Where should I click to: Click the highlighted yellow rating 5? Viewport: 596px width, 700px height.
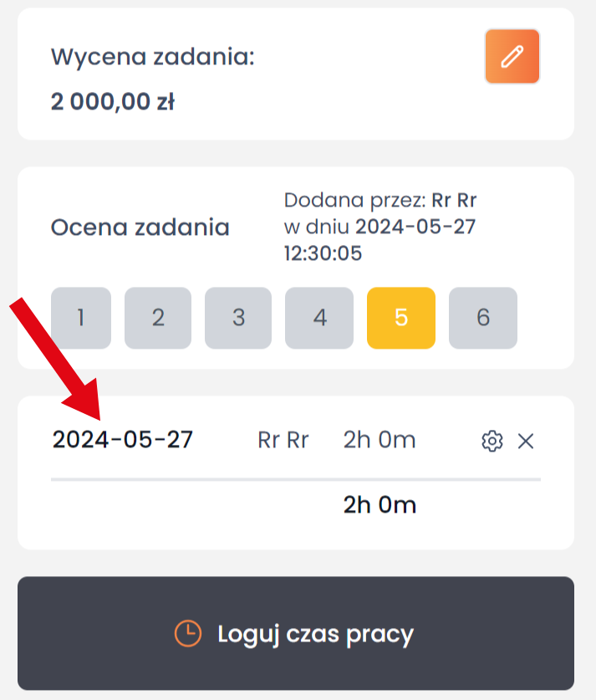click(x=400, y=318)
